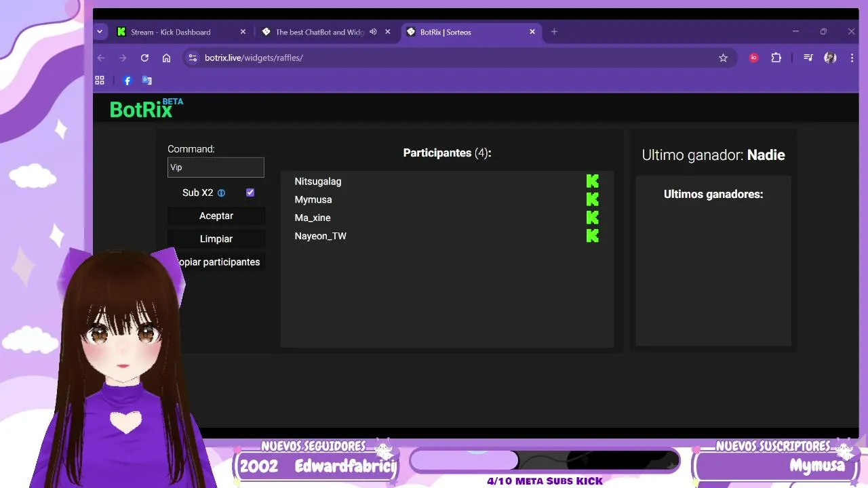The height and width of the screenshot is (488, 868).
Task: Select participant Nayeon_TW
Action: [321, 236]
